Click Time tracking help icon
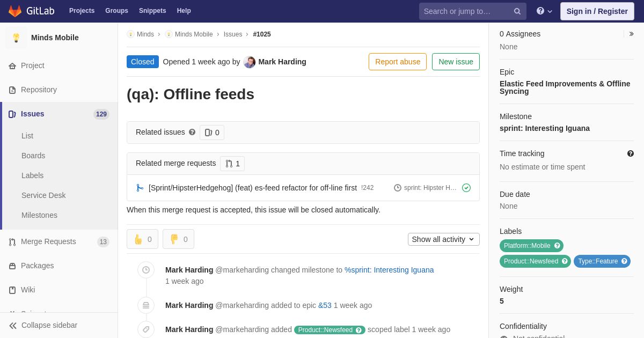The height and width of the screenshot is (338, 644). [631, 153]
